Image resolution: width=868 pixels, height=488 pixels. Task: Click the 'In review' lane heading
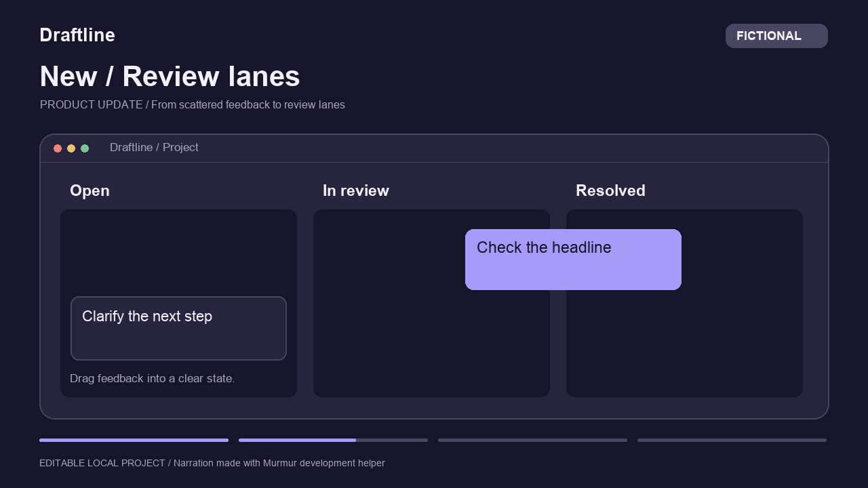point(356,190)
